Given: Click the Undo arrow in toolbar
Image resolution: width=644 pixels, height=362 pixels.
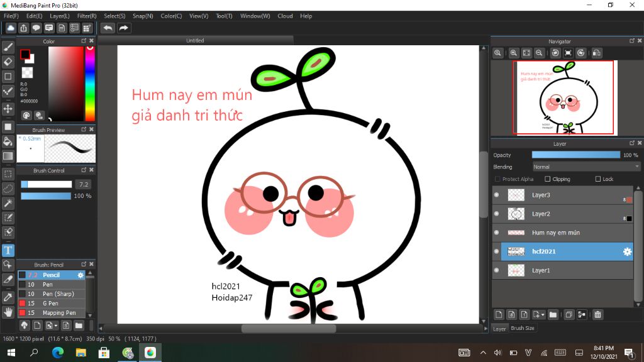Looking at the screenshot, I should point(108,28).
